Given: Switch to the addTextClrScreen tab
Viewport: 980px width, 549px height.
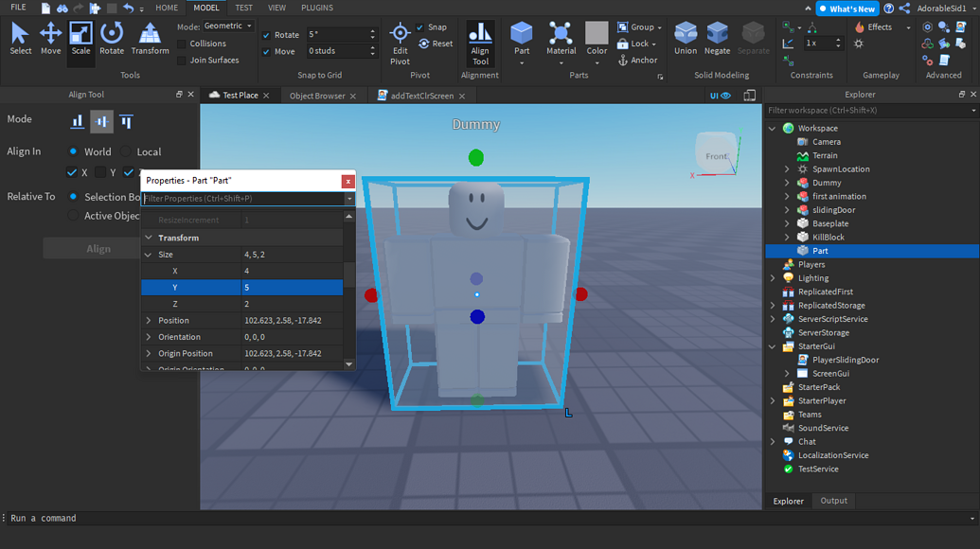Looking at the screenshot, I should point(422,96).
